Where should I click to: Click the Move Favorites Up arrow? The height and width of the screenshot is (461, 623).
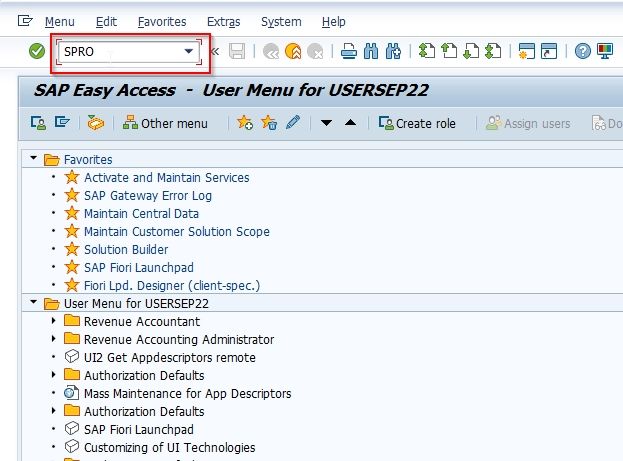click(350, 122)
